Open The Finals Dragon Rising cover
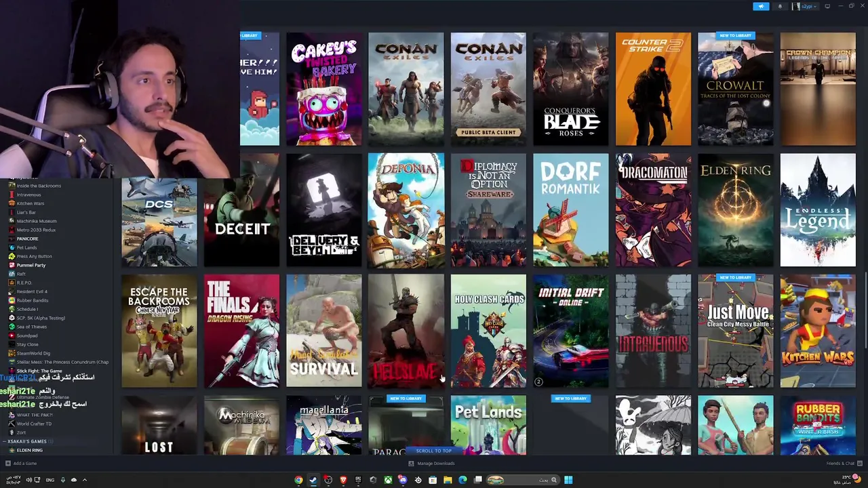The height and width of the screenshot is (488, 868). coord(241,331)
